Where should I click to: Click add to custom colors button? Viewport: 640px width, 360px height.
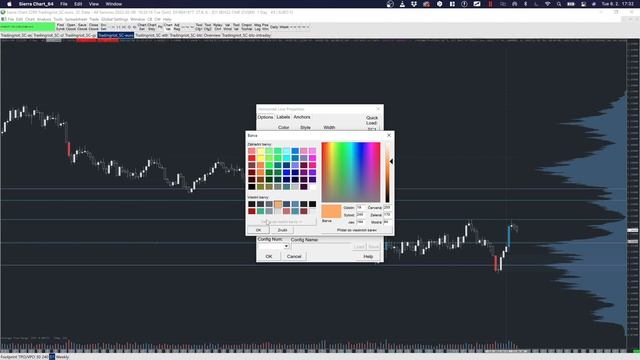tap(356, 230)
